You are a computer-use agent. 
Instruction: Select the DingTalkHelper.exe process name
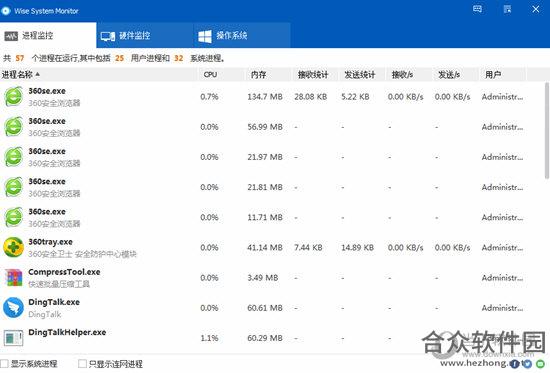[x=67, y=332]
